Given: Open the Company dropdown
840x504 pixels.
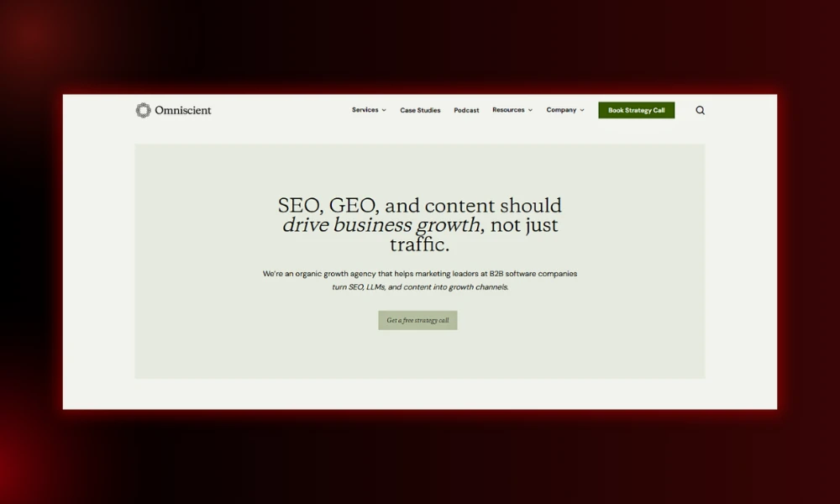Looking at the screenshot, I should [564, 109].
